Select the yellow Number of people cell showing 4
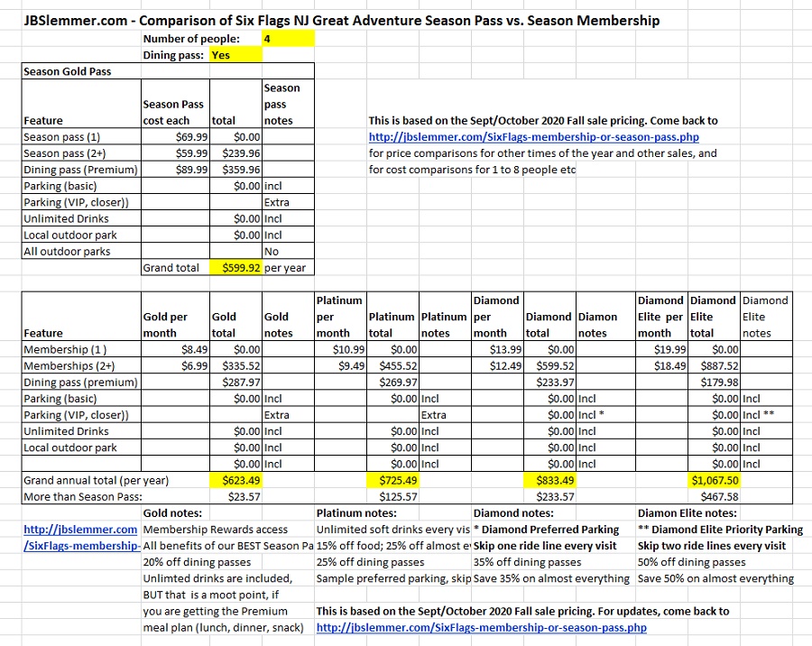This screenshot has height=646, width=812. click(288, 39)
